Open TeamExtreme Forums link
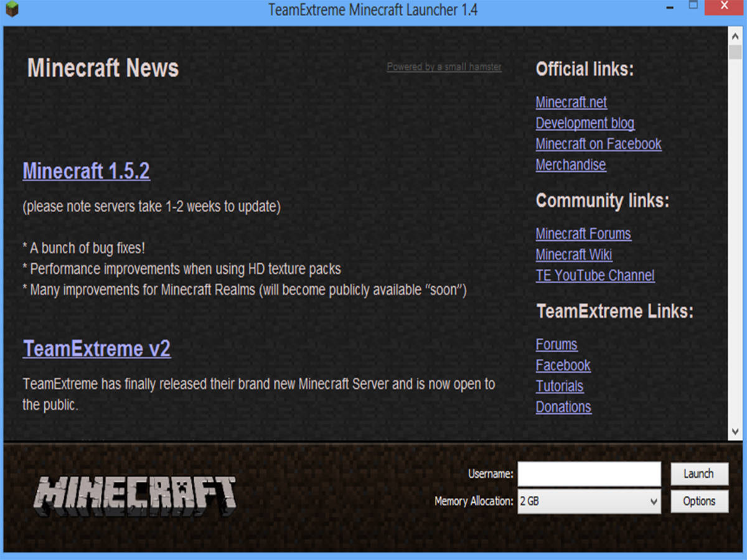 point(556,345)
